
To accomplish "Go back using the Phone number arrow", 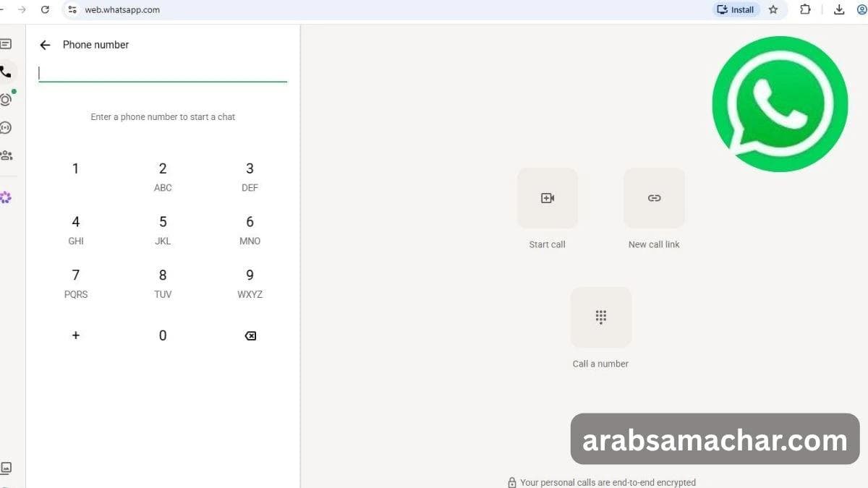I will tap(45, 45).
